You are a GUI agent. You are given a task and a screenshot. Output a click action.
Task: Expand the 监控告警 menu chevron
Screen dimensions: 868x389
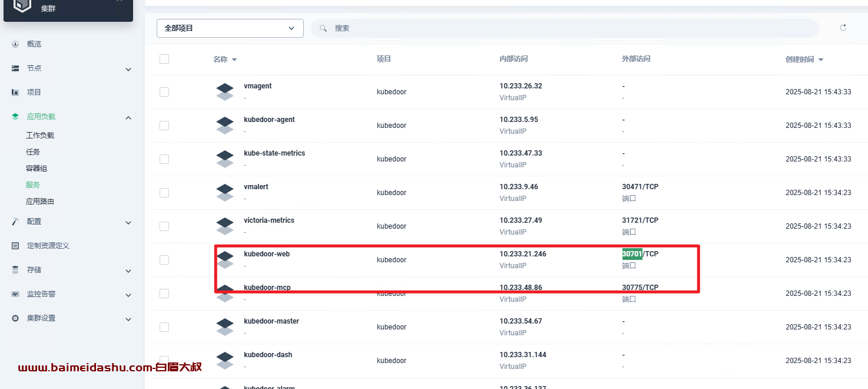128,295
